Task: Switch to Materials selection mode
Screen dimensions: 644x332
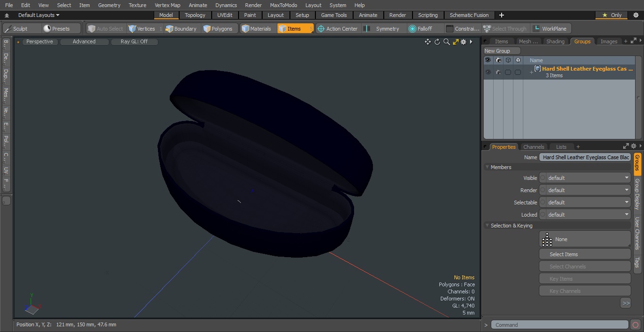Action: [257, 29]
